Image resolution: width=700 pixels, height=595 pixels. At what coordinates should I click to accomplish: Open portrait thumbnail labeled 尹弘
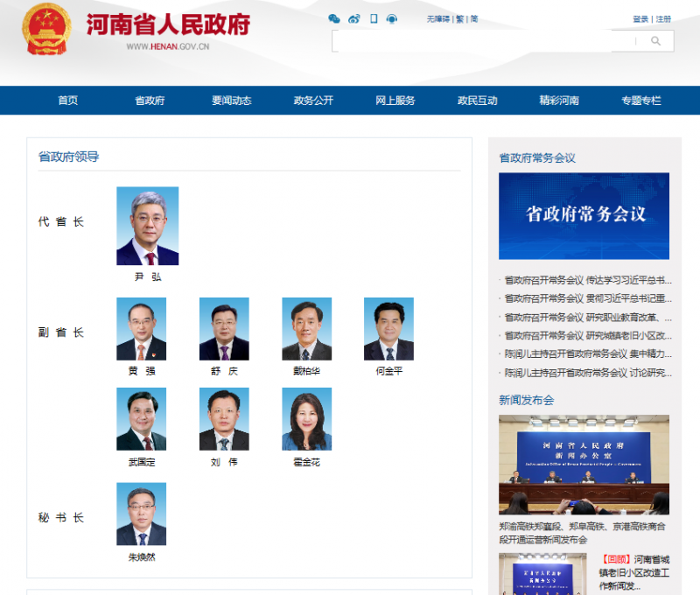[147, 226]
